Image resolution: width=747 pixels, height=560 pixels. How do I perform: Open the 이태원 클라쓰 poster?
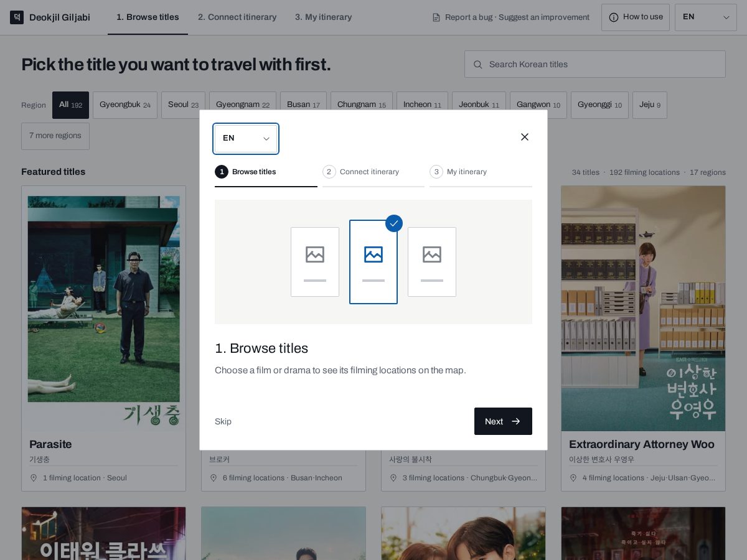pyautogui.click(x=103, y=533)
